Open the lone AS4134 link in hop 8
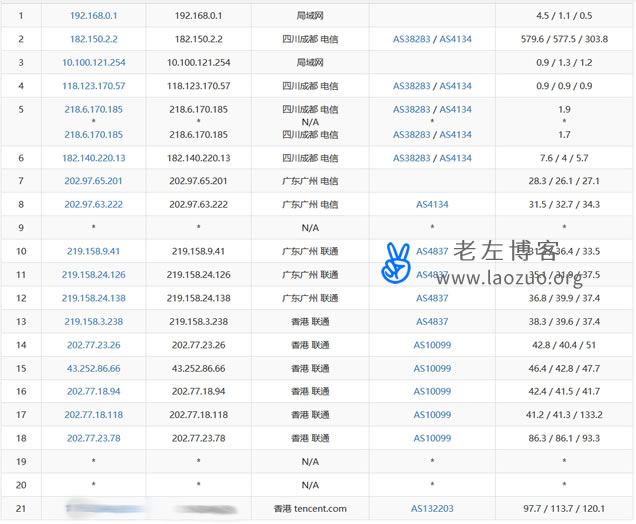Viewport: 636px width, 524px height. pyautogui.click(x=432, y=204)
